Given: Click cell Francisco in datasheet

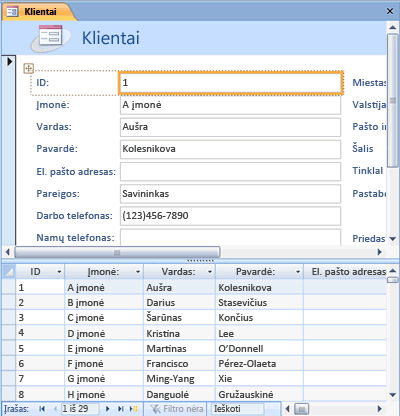Looking at the screenshot, I should point(179,364).
